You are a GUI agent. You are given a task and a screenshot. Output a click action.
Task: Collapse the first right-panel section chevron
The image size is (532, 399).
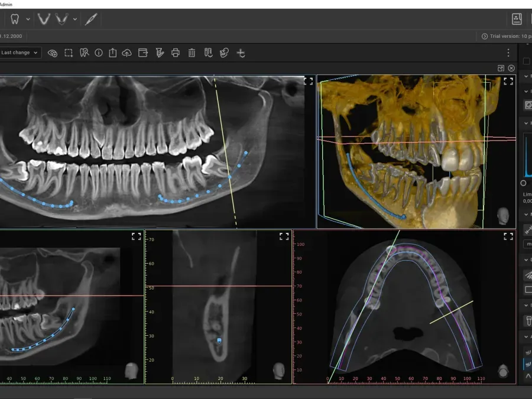526,76
